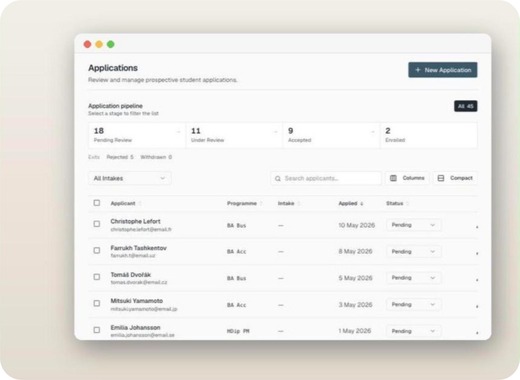
Task: Show Withdrawn 0 applications
Action: click(156, 157)
